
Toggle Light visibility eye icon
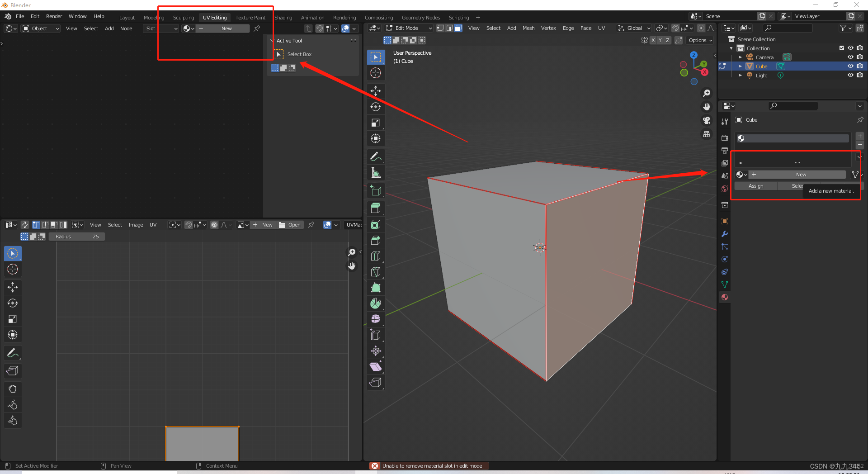pos(850,75)
